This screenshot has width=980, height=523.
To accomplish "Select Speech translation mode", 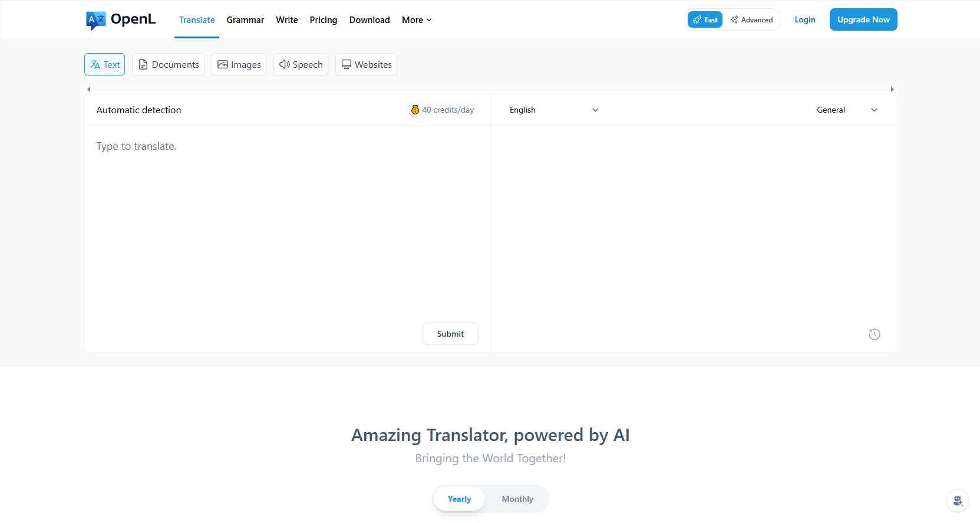I will tap(301, 64).
